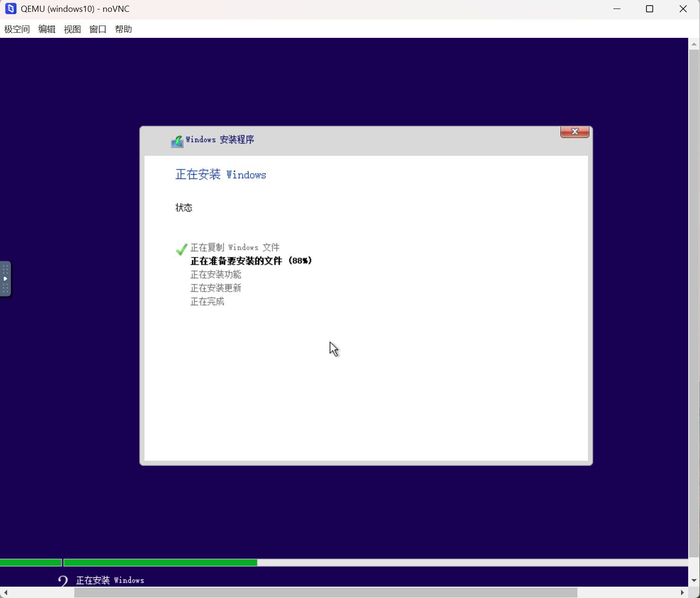
Task: Expand the noVNC side control panel handle
Action: (5, 279)
